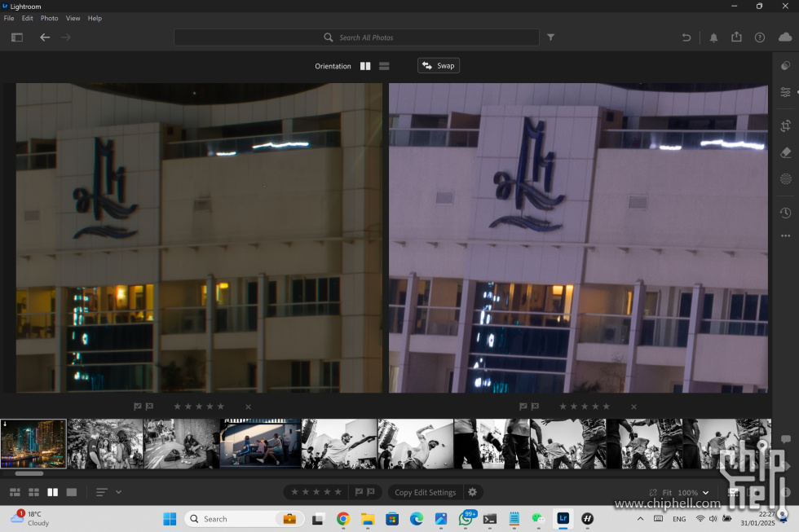799x532 pixels.
Task: Click the Windows taskbar Search box
Action: 245,519
